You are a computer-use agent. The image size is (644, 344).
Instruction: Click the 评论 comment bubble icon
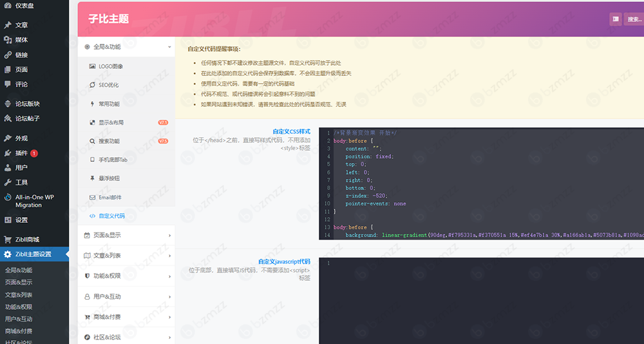point(7,84)
